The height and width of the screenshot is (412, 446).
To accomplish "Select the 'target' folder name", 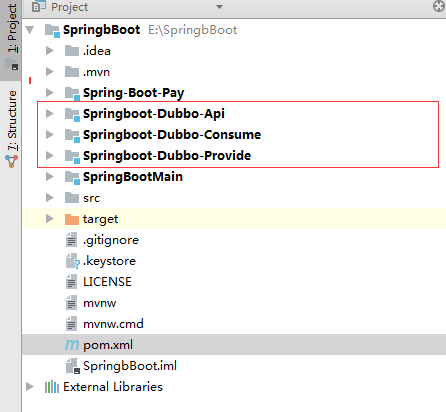I will pos(100,219).
